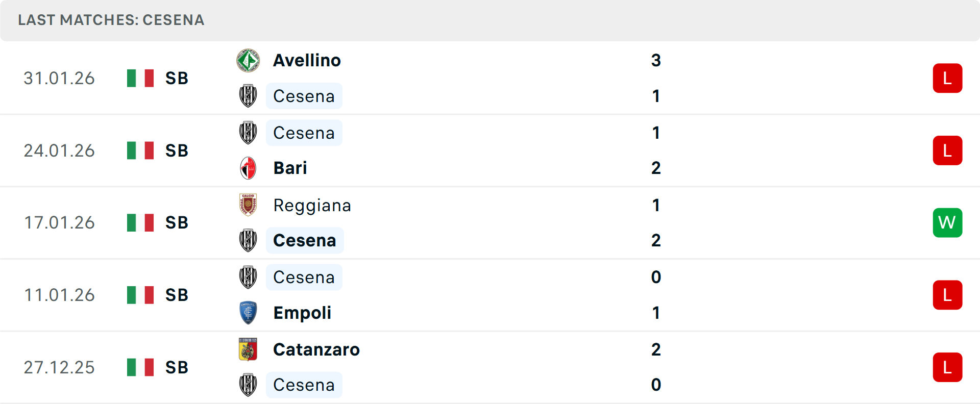Viewport: 980px width, 404px height.
Task: Click the L badge for Empoli match
Action: pos(947,295)
